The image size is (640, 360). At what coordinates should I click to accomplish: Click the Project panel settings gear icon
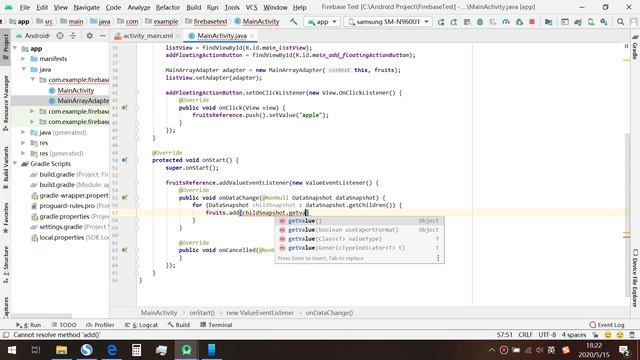89,36
